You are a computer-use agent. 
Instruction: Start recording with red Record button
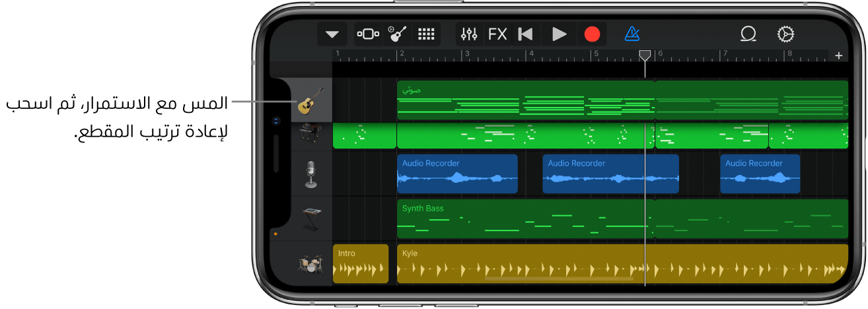(593, 34)
